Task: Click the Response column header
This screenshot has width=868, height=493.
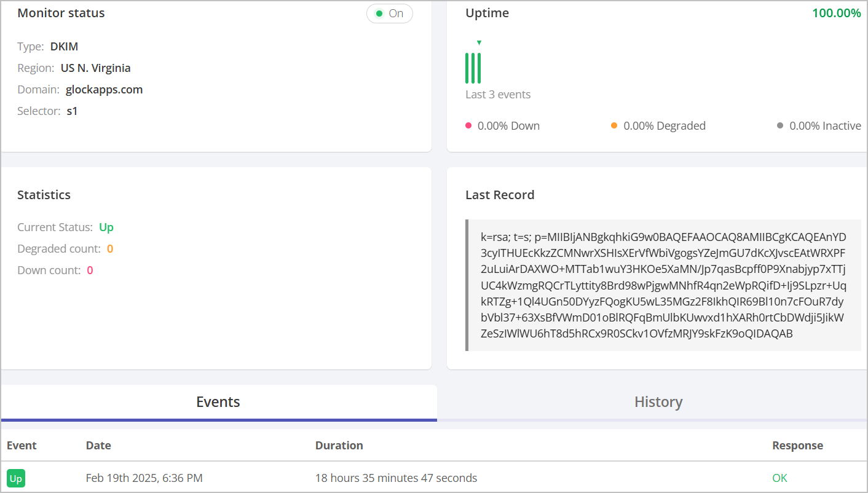Action: click(x=797, y=446)
